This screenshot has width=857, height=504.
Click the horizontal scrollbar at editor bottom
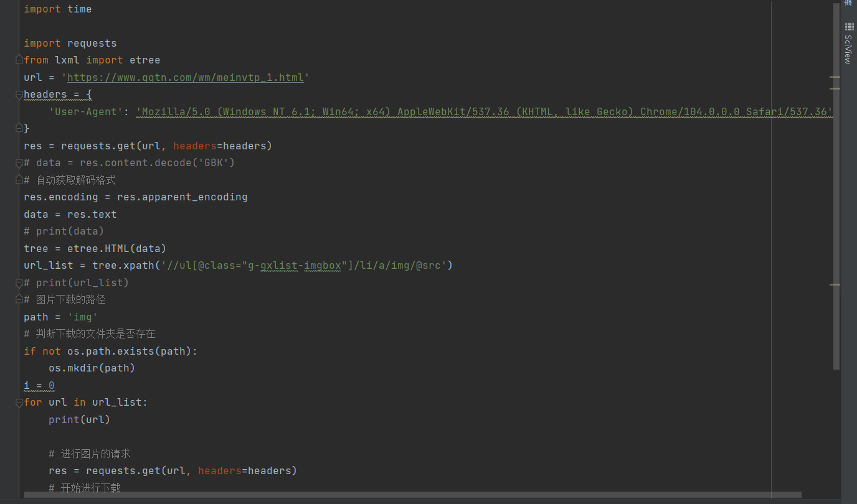(x=412, y=495)
